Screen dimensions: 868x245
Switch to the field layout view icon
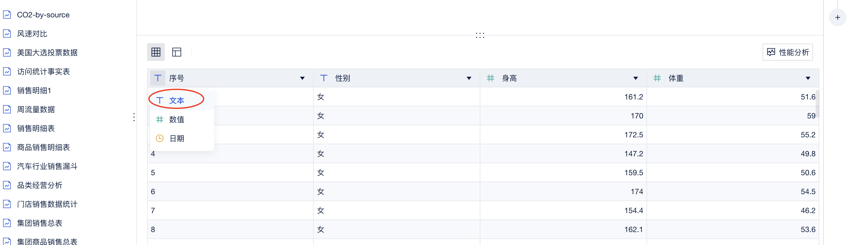pos(176,52)
